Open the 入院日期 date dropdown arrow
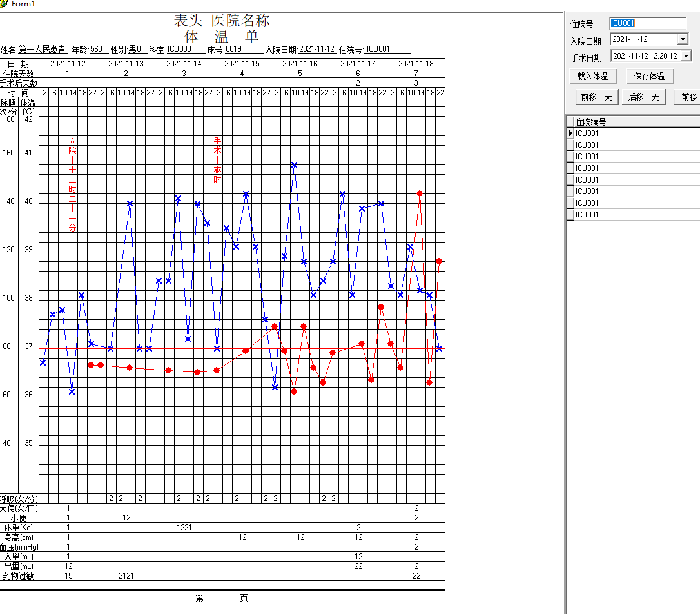 [683, 39]
